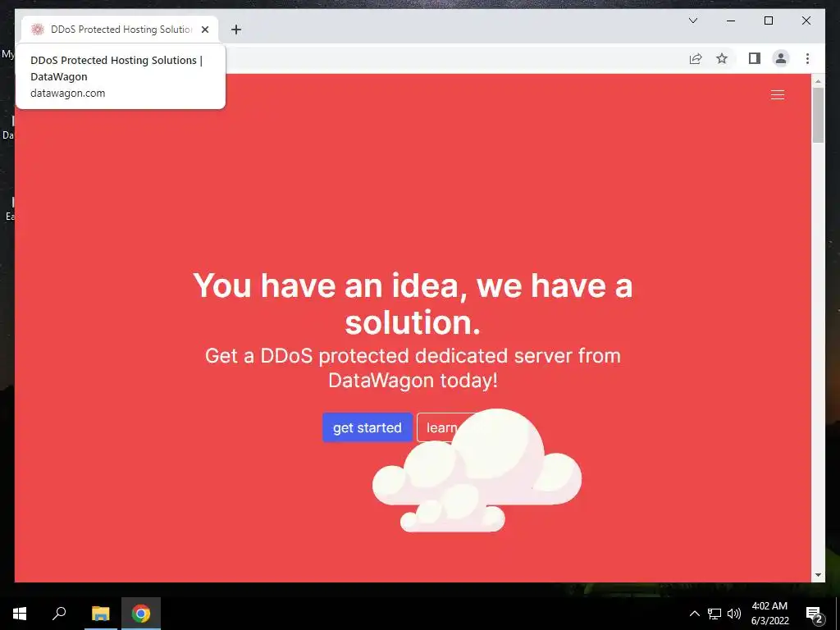840x630 pixels.
Task: Click the scrollbar up arrow
Action: pos(818,81)
